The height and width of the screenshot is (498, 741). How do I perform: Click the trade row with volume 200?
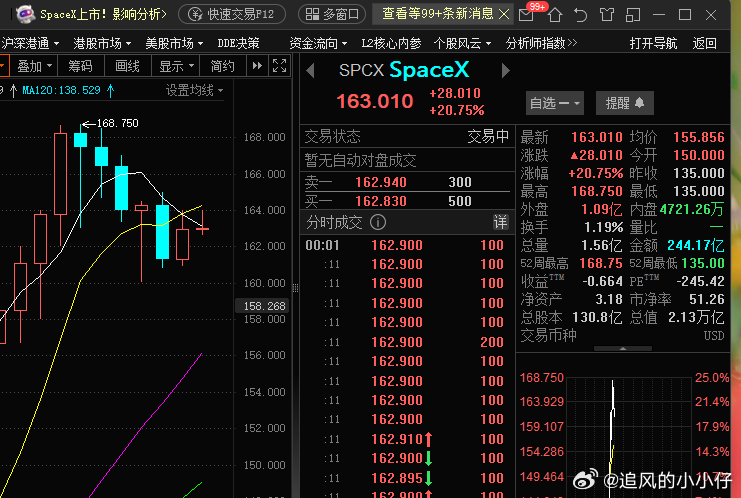coord(407,342)
